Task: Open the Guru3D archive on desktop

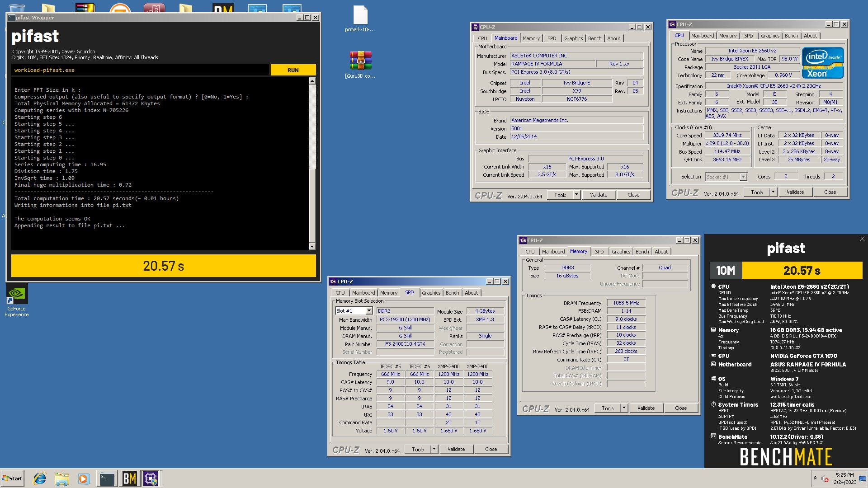Action: 360,65
